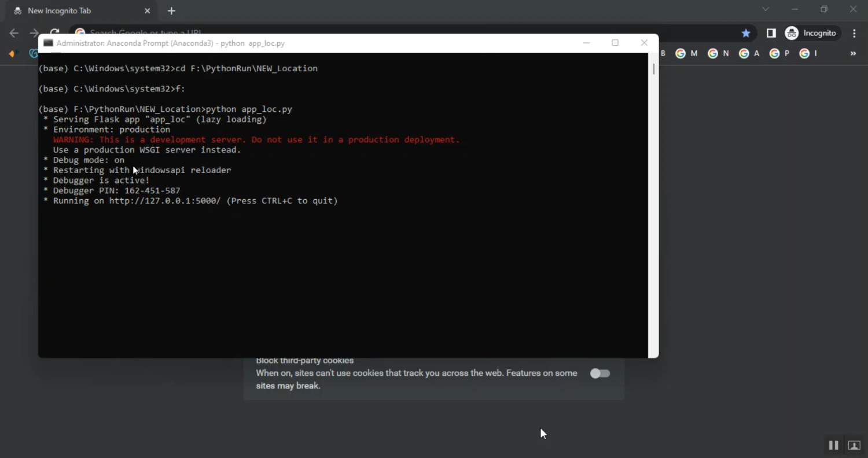Open a new tab with plus button

coord(171,10)
